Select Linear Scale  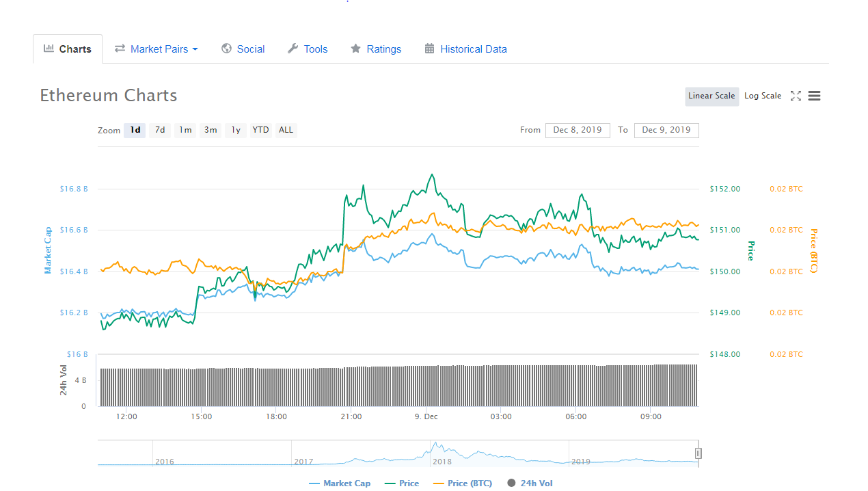pos(711,96)
